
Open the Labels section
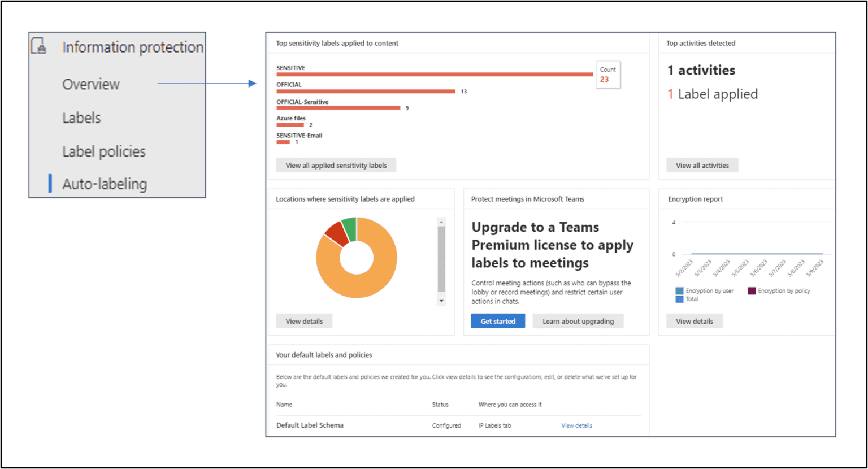(x=81, y=118)
